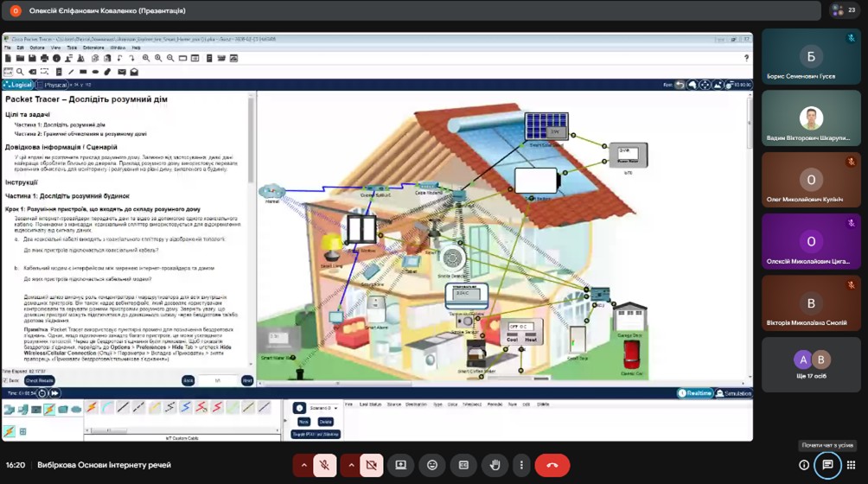The image size is (868, 484).
Task: Select the Draw Rectangle tool
Action: [x=83, y=72]
